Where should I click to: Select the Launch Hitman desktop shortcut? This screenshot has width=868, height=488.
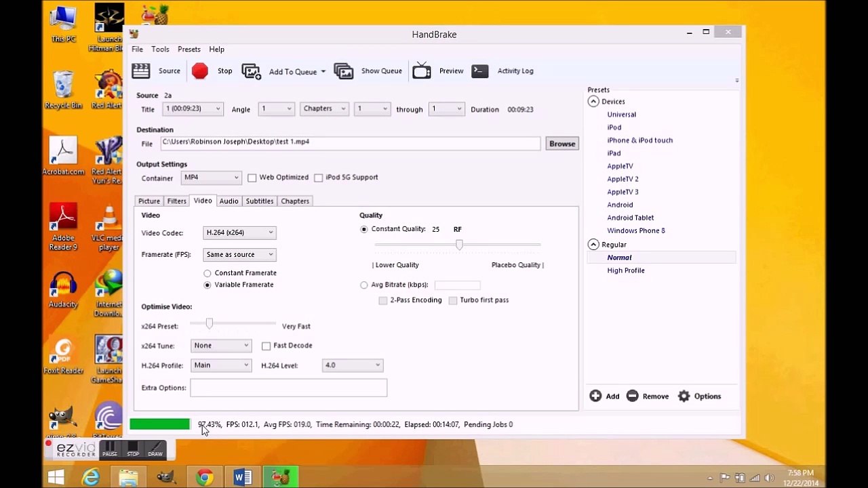click(x=108, y=27)
